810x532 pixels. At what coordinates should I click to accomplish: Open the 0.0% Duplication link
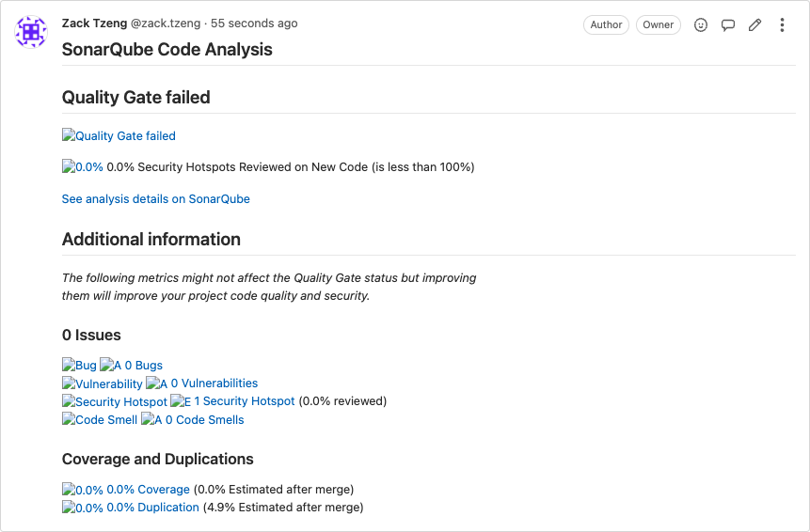[152, 508]
